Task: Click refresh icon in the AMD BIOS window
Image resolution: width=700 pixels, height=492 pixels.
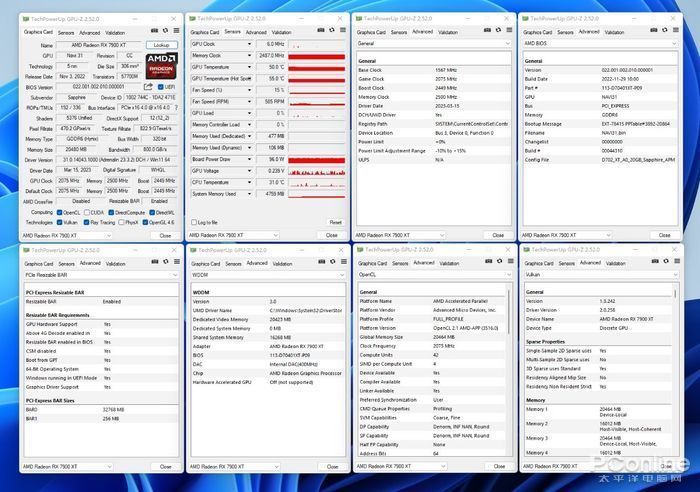Action: (665, 30)
